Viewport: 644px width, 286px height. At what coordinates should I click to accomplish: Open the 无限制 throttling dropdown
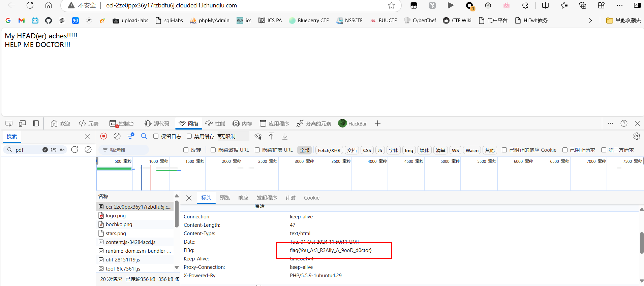click(x=233, y=136)
